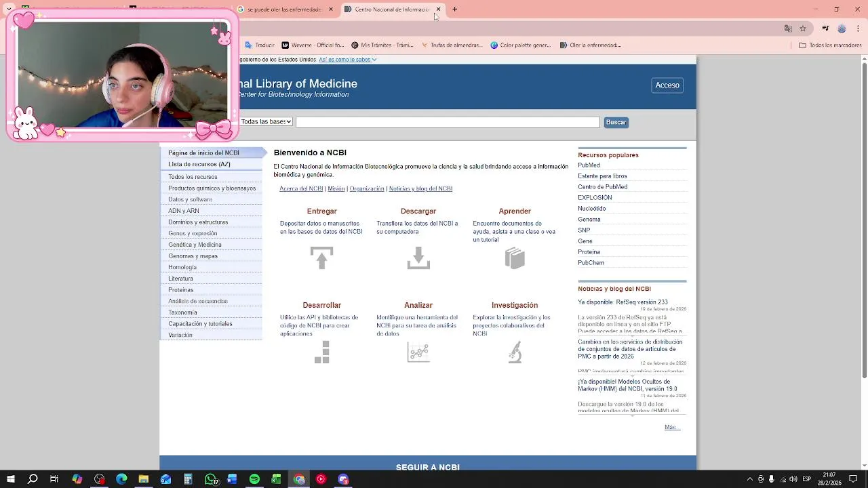868x488 pixels.
Task: Show hidden system tray icons
Action: tap(749, 479)
